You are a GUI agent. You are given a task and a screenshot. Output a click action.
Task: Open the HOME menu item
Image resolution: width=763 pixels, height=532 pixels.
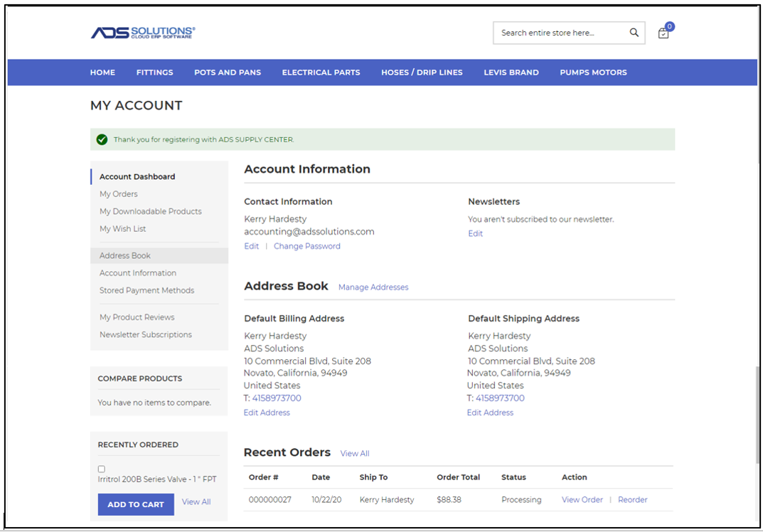click(102, 73)
